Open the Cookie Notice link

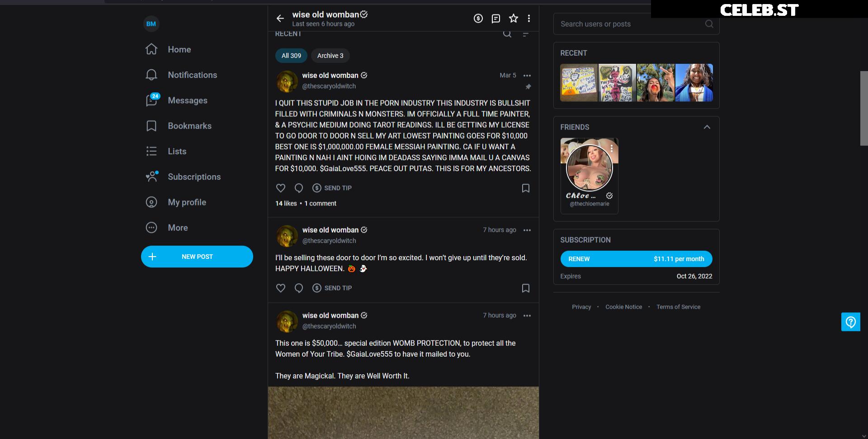(x=623, y=307)
